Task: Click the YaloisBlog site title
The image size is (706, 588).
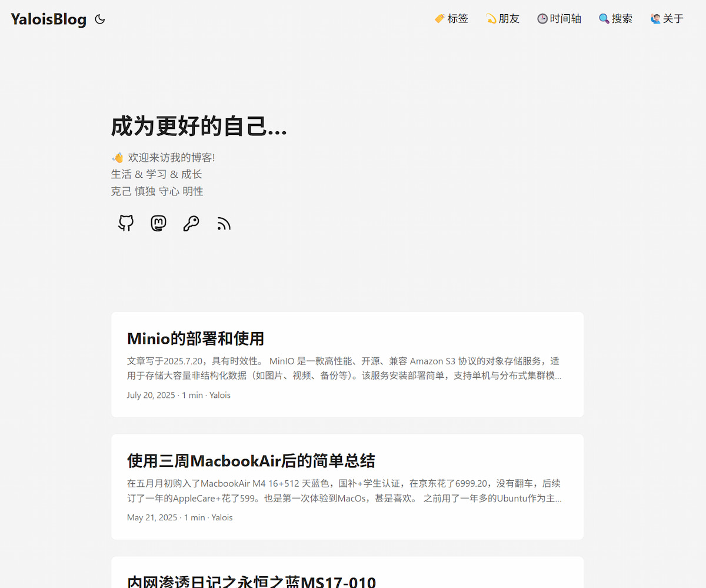Action: click(48, 19)
